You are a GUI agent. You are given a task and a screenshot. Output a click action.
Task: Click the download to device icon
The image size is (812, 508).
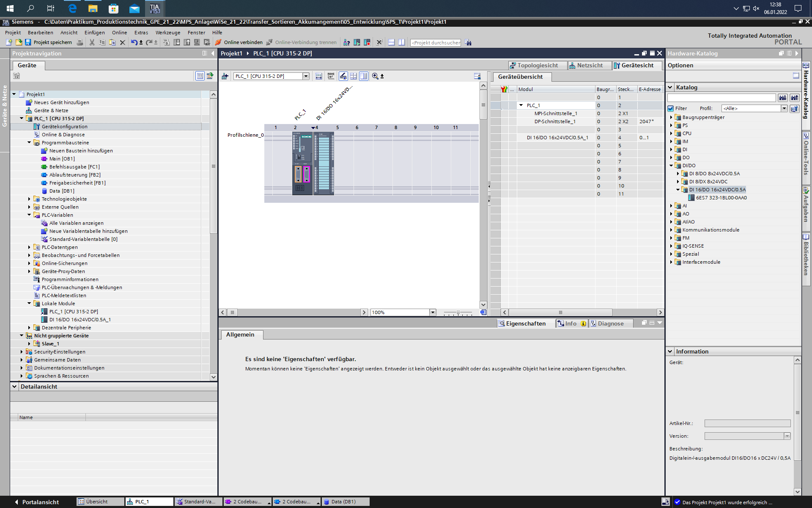177,42
